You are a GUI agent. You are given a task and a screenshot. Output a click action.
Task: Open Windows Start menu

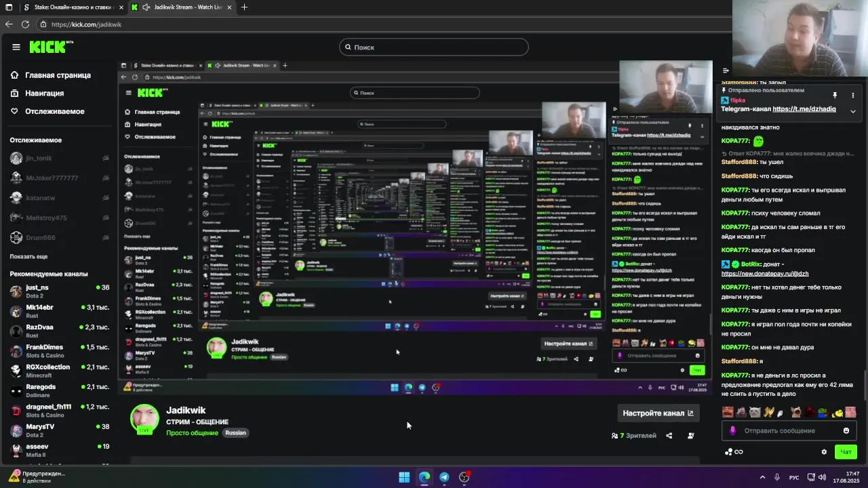tap(404, 477)
